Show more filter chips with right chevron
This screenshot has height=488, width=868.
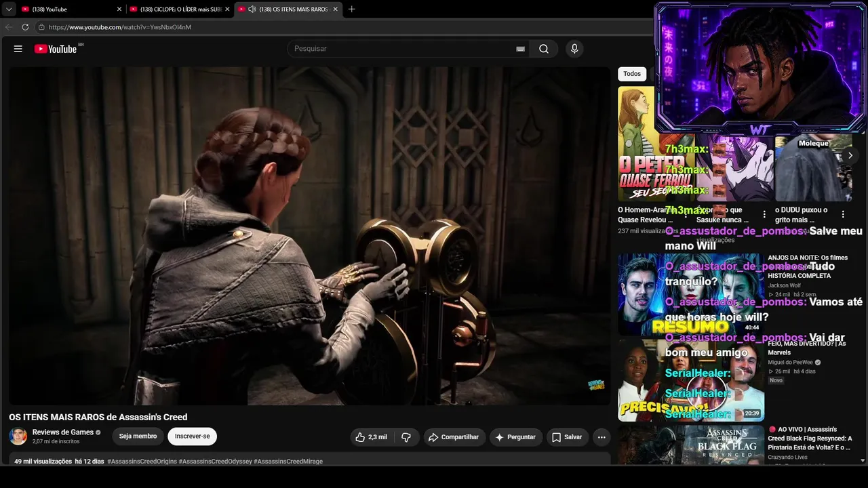pos(850,155)
